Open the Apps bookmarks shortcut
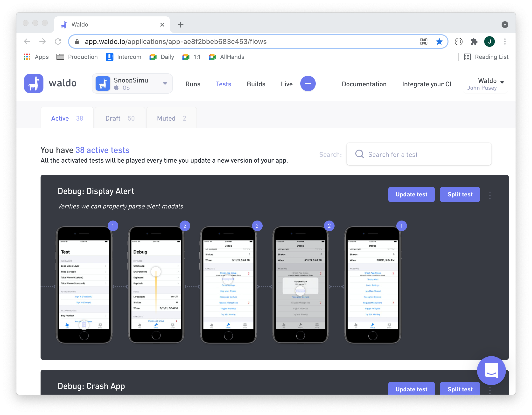532x415 pixels. click(36, 57)
